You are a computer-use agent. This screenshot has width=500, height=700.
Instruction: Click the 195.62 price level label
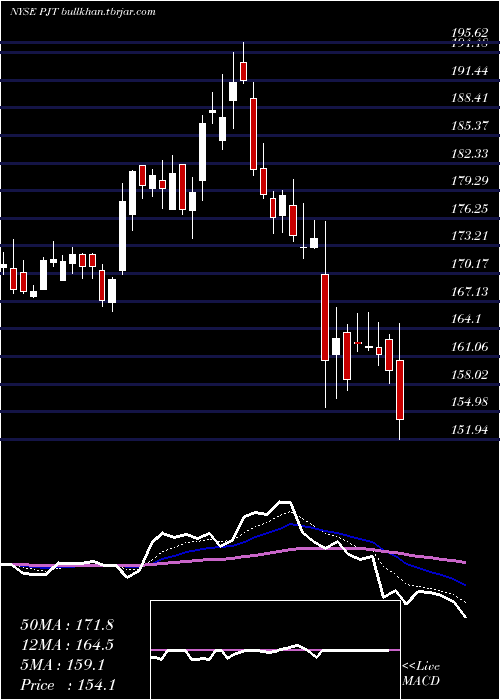[470, 33]
